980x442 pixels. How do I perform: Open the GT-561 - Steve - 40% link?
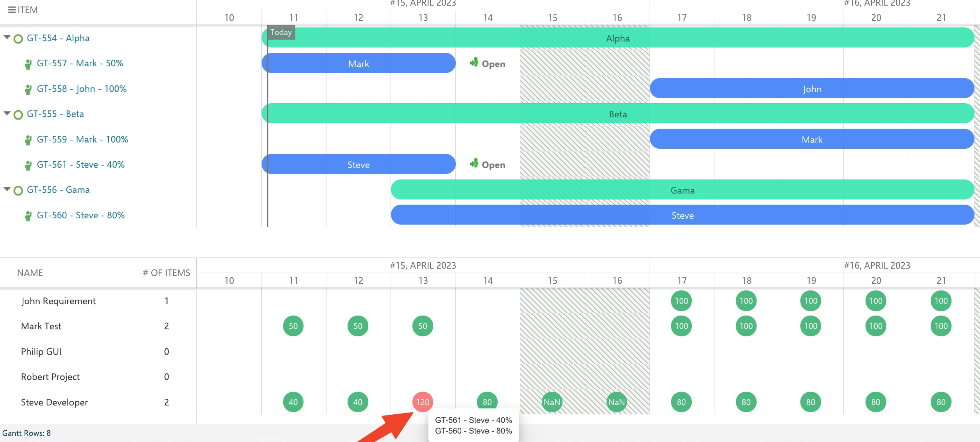pyautogui.click(x=80, y=165)
